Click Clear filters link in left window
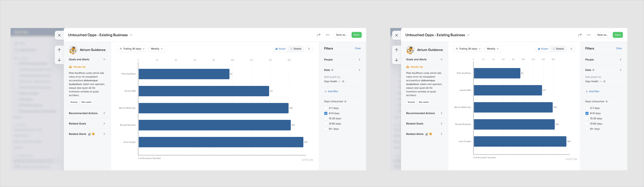The image size is (644, 187). (358, 49)
